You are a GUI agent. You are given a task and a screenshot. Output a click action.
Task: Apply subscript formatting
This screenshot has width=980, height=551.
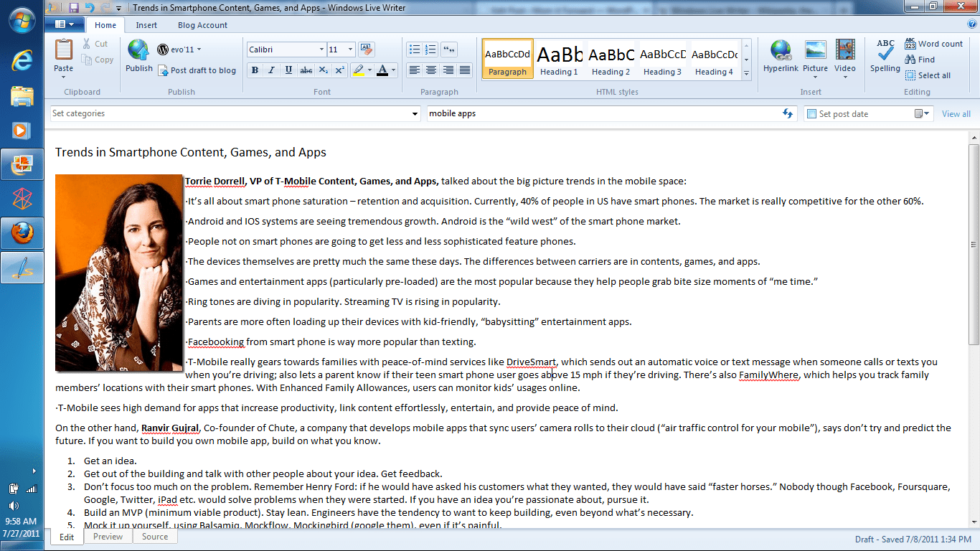324,71
